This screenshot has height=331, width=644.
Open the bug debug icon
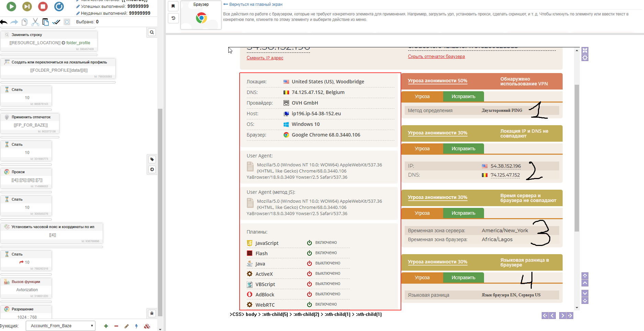(152, 313)
